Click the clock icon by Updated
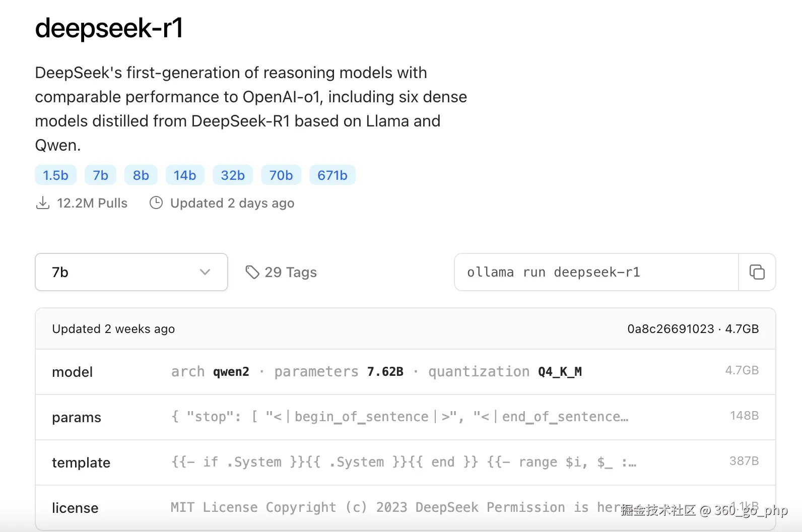The height and width of the screenshot is (532, 802). [156, 203]
